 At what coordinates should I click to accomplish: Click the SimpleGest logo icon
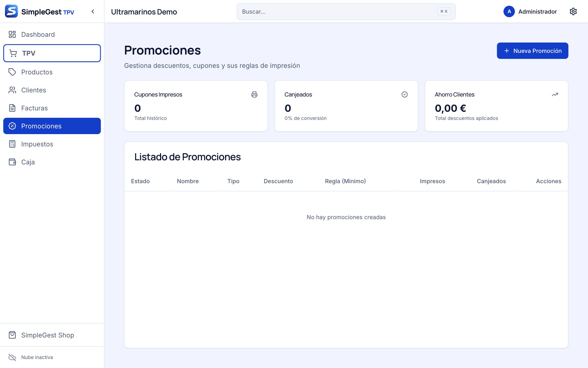pyautogui.click(x=11, y=11)
